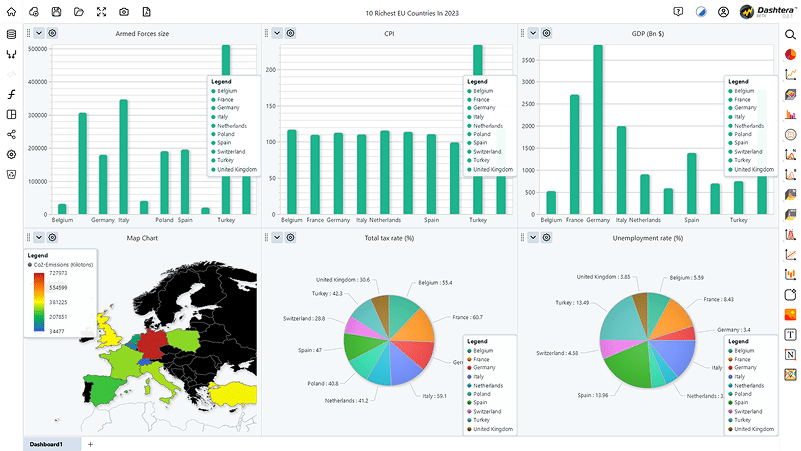Open the user account profile button

pyautogui.click(x=723, y=12)
